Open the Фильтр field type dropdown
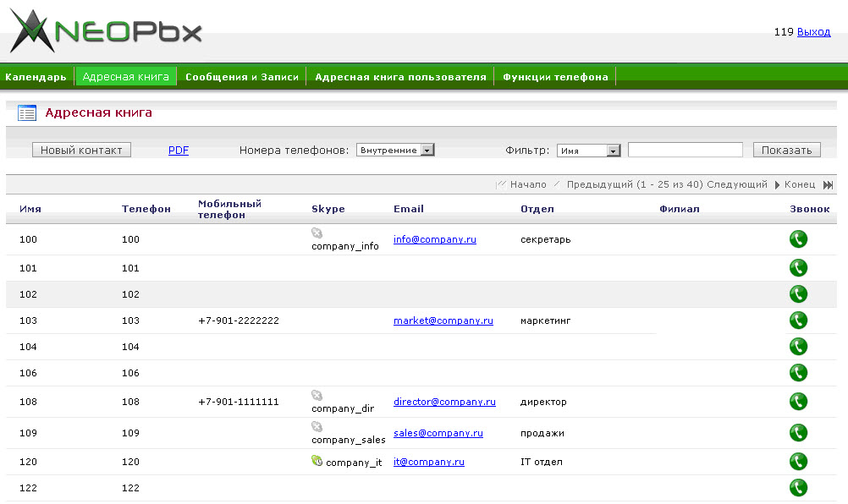 point(588,151)
